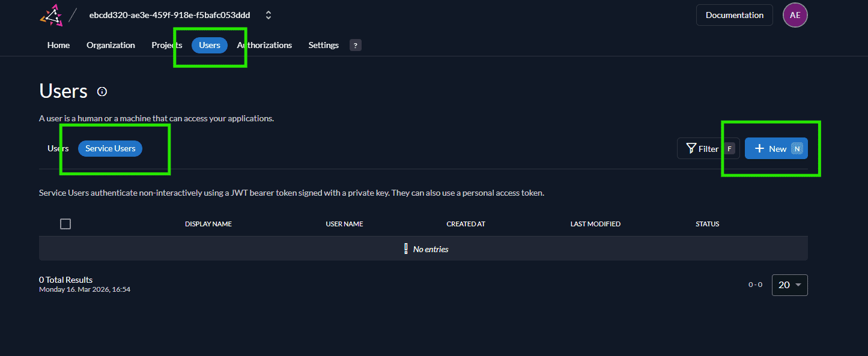Click the ZITADEL logo icon
This screenshot has height=356, width=868.
[51, 15]
